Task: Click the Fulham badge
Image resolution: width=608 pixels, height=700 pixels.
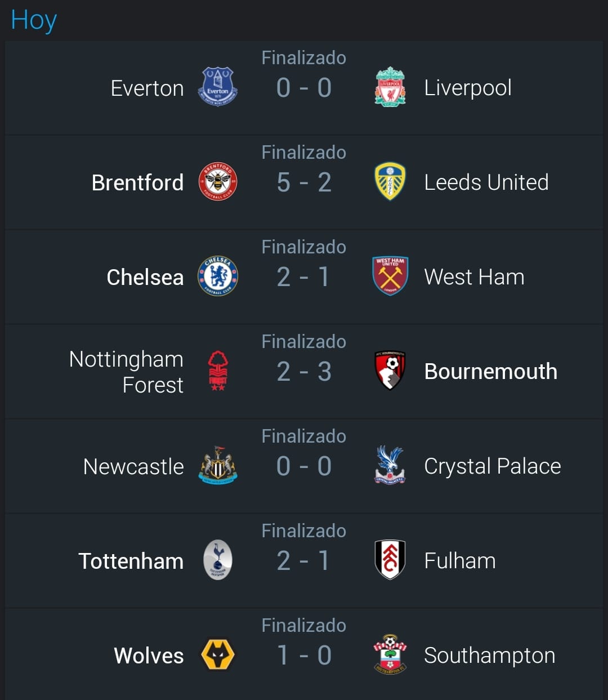Action: [x=390, y=560]
